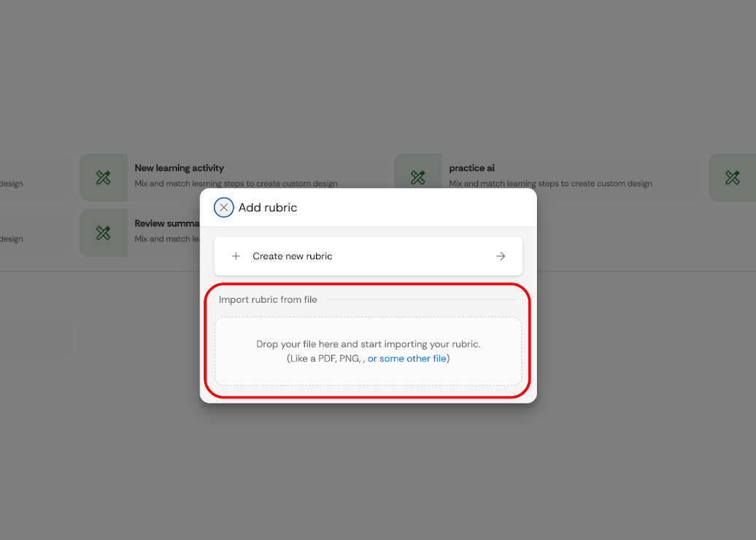Select the Review summary card title
This screenshot has height=540, width=756.
(167, 223)
